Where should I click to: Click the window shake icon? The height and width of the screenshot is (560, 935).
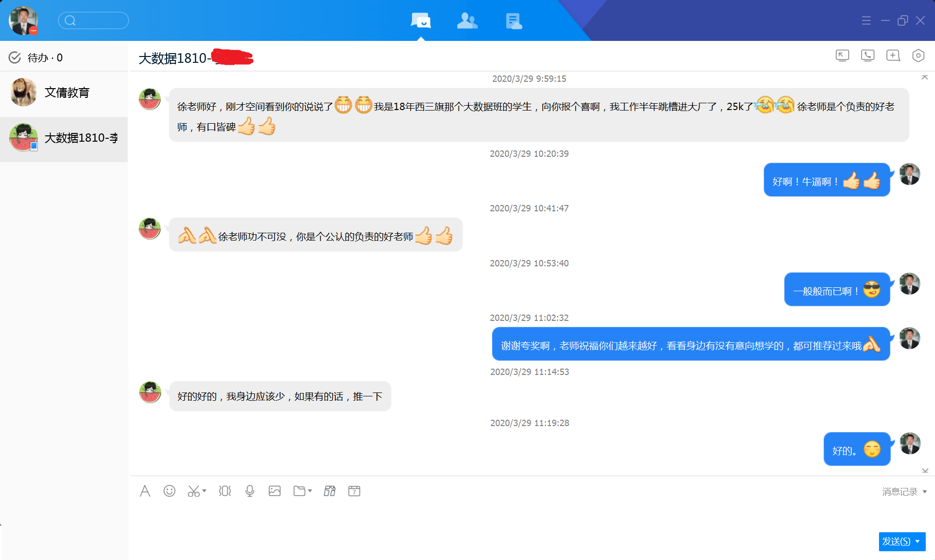tap(225, 491)
